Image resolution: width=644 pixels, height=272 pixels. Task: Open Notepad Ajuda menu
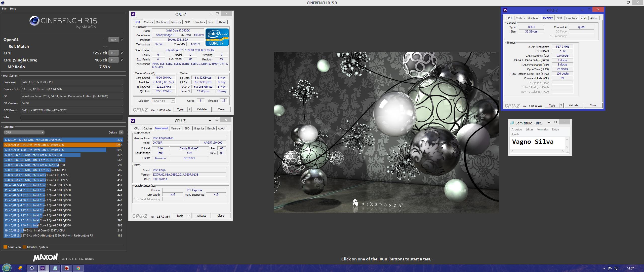click(515, 134)
